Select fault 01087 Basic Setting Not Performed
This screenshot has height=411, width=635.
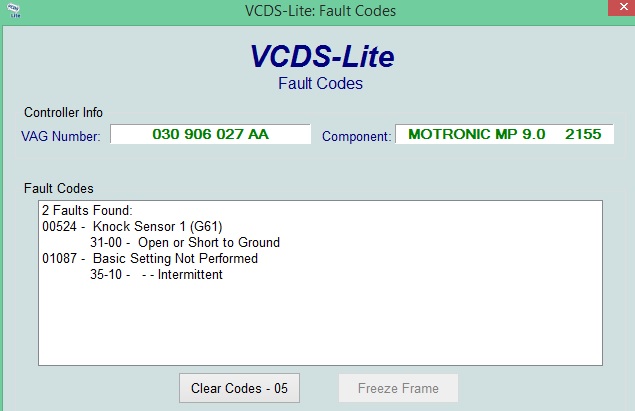149,258
